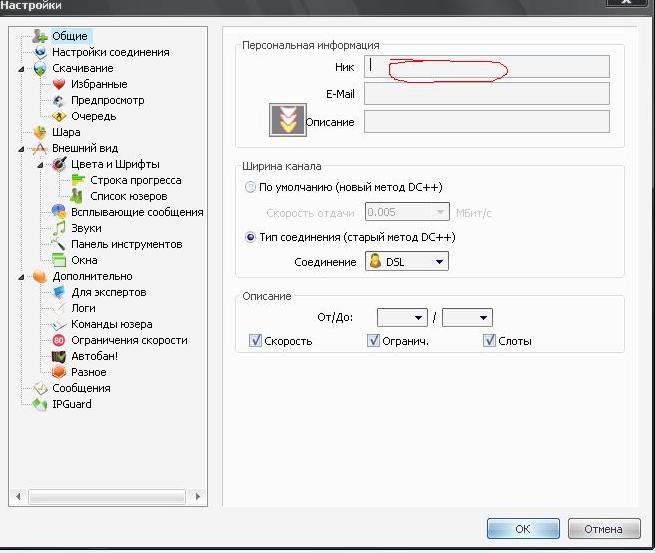Click the tree scrollbar right arrow

pyautogui.click(x=198, y=497)
